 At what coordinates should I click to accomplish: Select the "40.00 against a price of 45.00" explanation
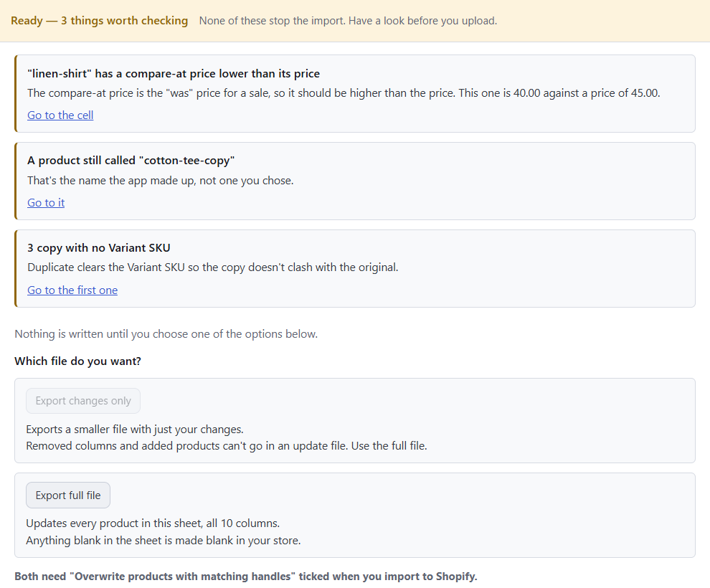pos(344,93)
